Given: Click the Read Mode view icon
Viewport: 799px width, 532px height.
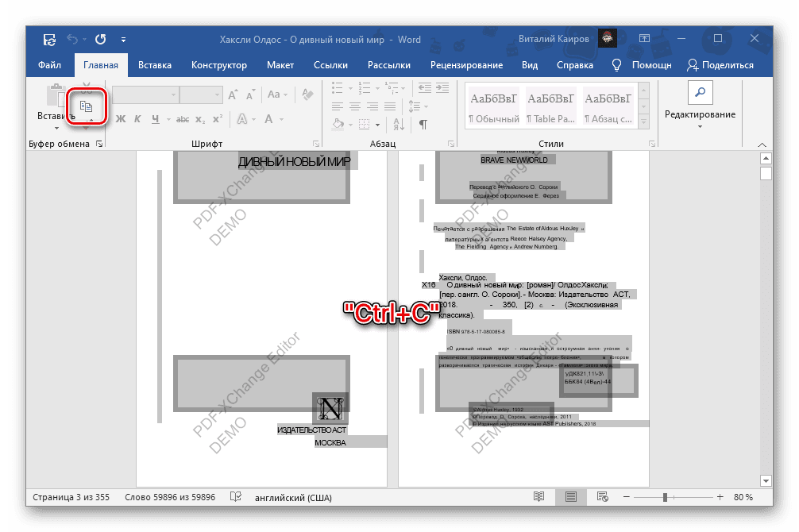Looking at the screenshot, I should pos(538,497).
